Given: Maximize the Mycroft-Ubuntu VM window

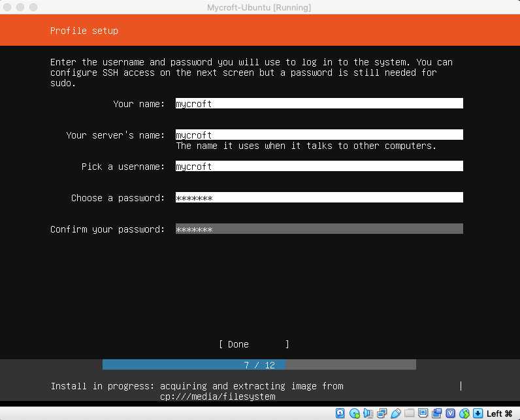Looking at the screenshot, I should click(33, 7).
